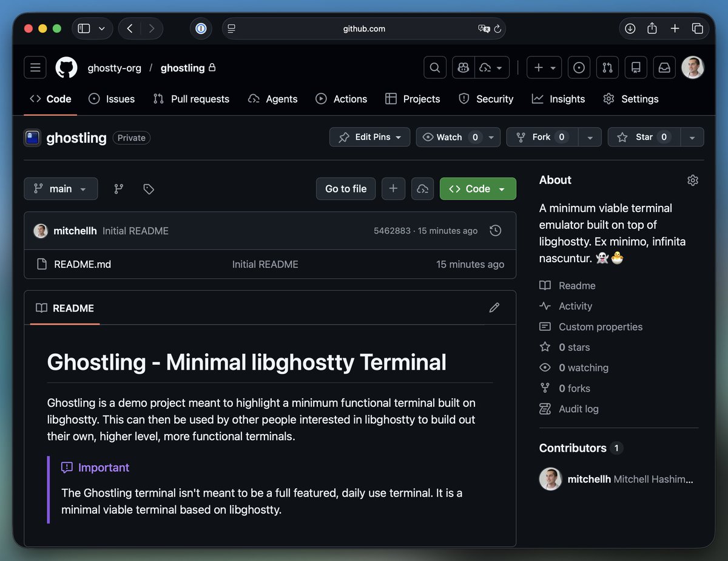Toggle the Watch button
Image resolution: width=728 pixels, height=561 pixels.
point(450,137)
